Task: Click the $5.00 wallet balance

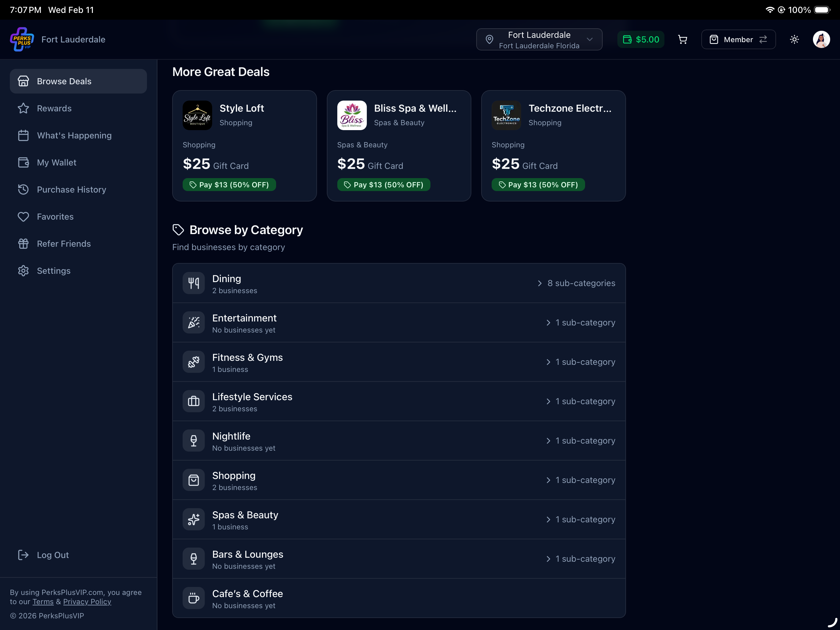Action: [x=641, y=39]
